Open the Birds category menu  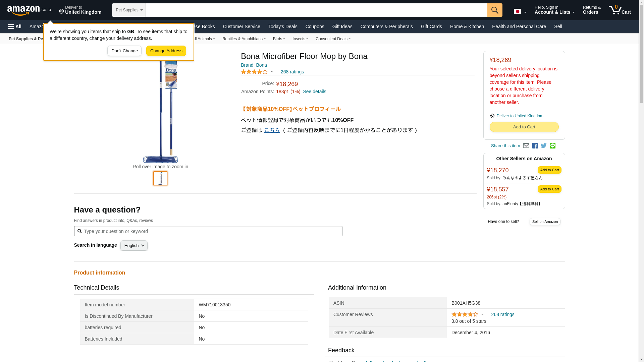point(279,39)
